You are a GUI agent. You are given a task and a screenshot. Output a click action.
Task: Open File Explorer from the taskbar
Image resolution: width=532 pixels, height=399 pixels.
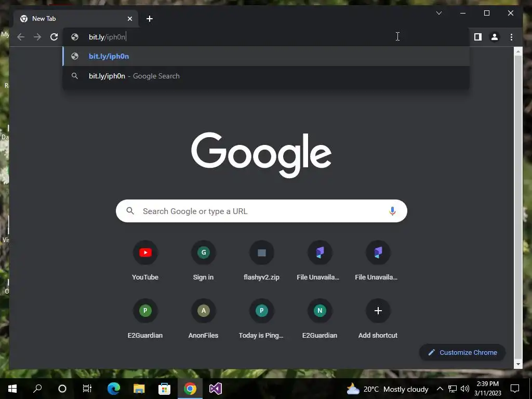point(139,389)
